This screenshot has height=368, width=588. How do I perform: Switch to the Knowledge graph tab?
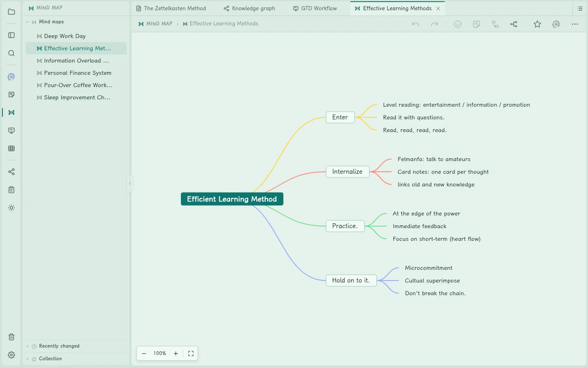tap(249, 9)
